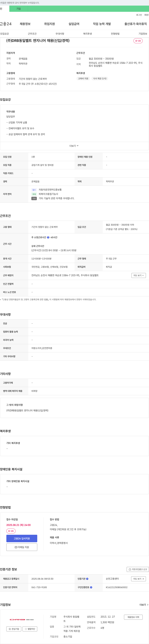The image size is (149, 644).
Task: Jump to the 모집요강 section tab
Action: 5,34
